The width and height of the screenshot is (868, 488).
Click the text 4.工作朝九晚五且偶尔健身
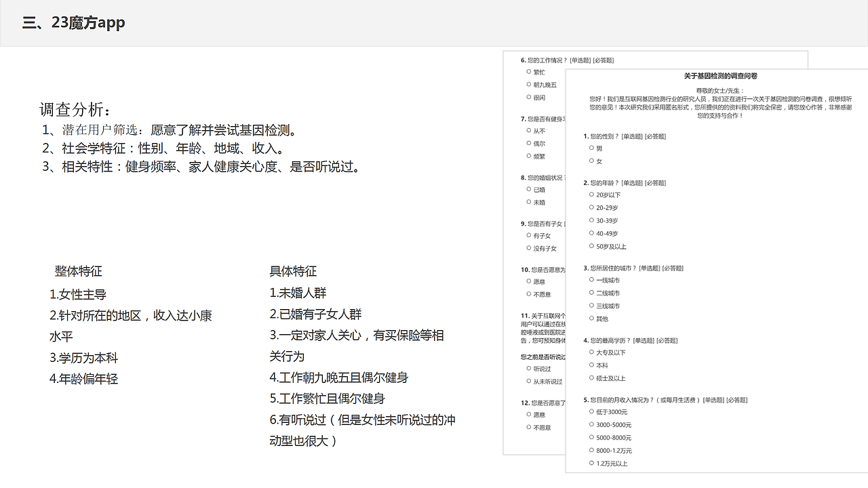339,378
